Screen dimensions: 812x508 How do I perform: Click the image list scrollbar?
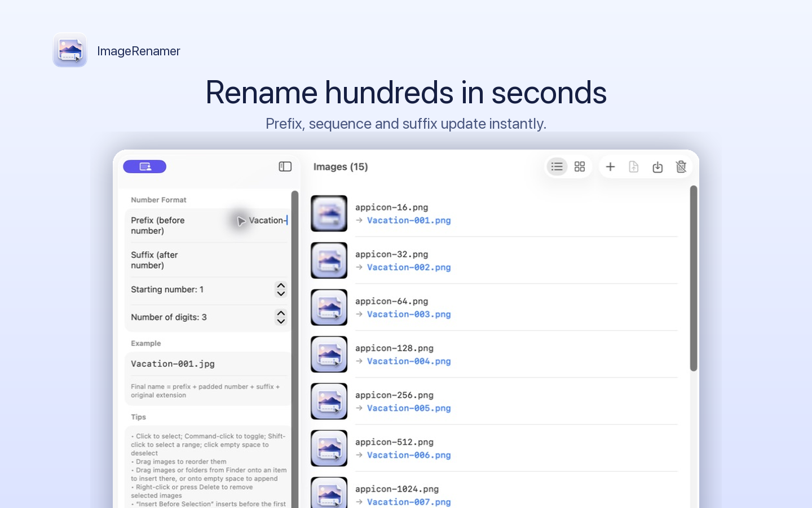694,278
